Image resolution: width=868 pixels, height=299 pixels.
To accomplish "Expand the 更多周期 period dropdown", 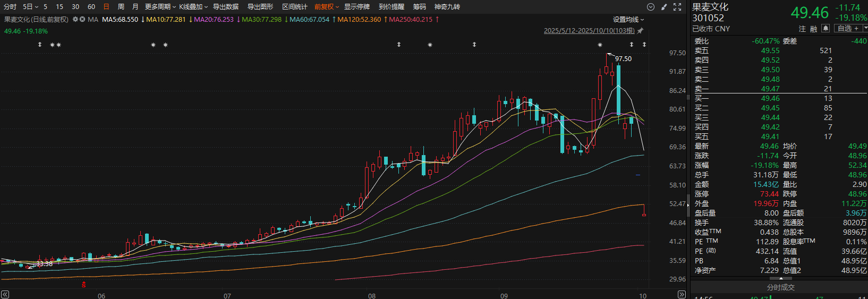I will (160, 7).
